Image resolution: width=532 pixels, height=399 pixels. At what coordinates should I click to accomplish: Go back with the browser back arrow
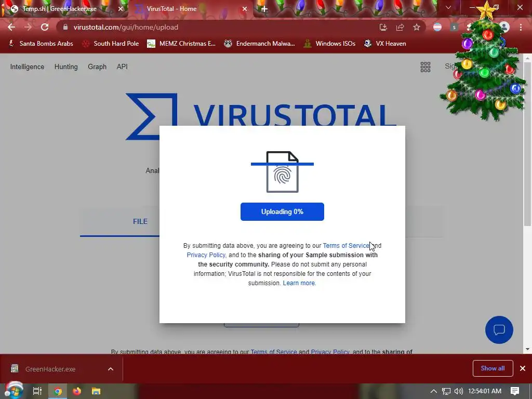11,27
